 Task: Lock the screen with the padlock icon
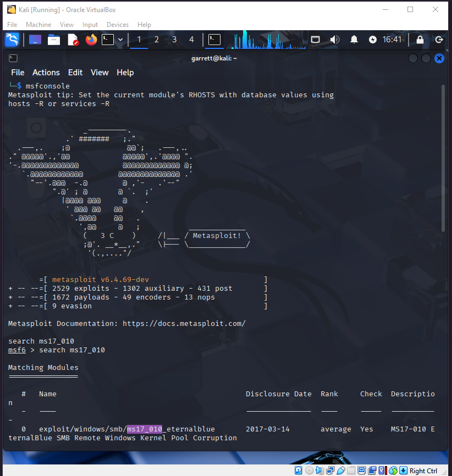tap(420, 40)
